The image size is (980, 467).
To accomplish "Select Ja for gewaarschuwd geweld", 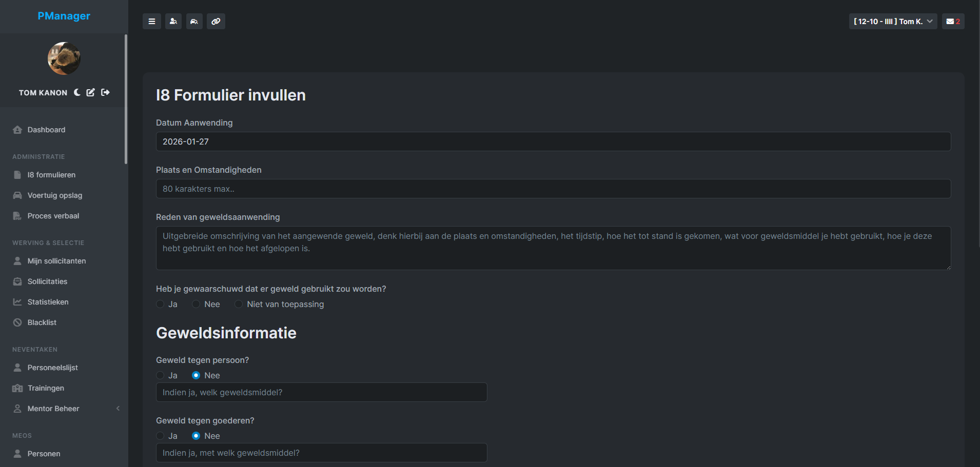I will pyautogui.click(x=160, y=304).
